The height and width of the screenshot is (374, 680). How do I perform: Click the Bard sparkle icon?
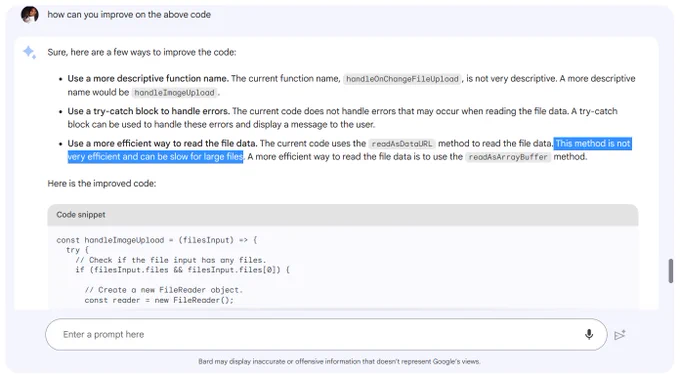pos(29,52)
